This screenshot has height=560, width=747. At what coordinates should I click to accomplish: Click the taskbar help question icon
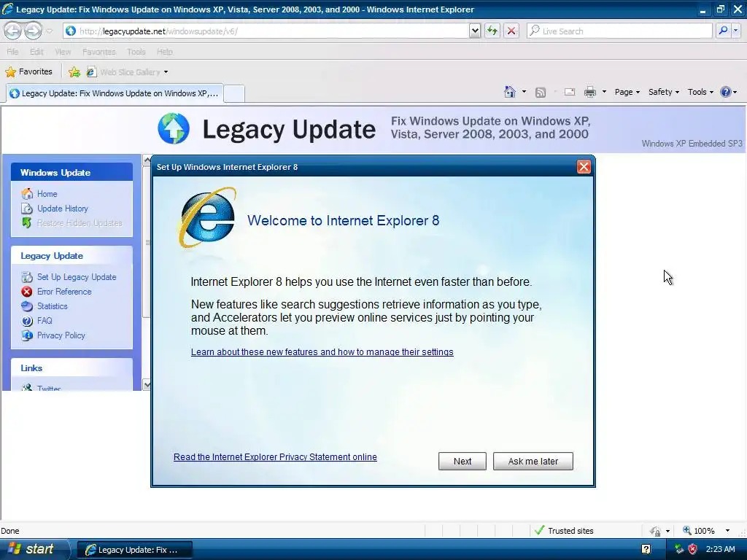pyautogui.click(x=646, y=549)
